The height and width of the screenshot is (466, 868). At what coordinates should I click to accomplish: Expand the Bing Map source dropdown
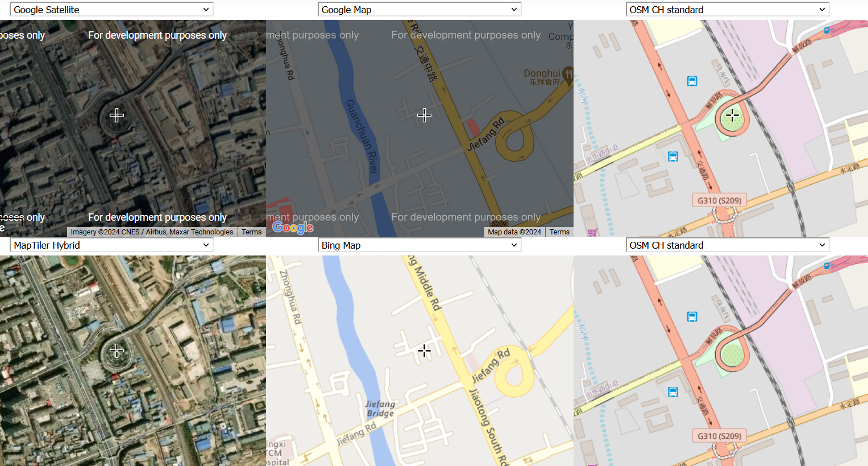tap(420, 245)
